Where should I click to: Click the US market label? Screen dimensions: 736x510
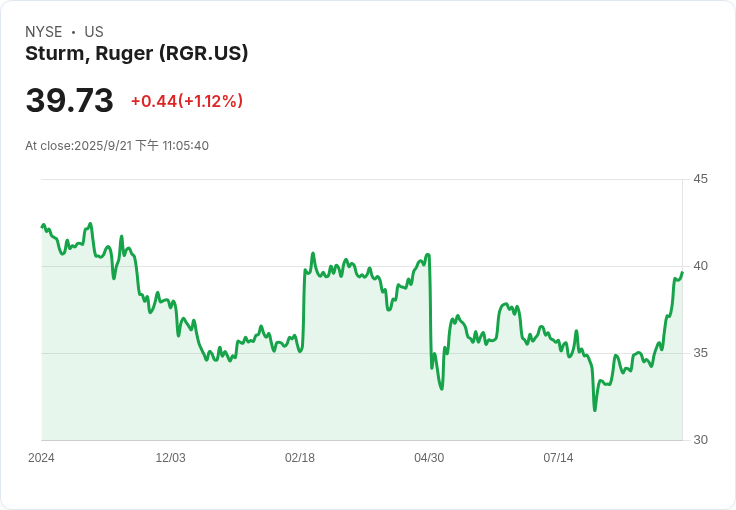point(94,32)
